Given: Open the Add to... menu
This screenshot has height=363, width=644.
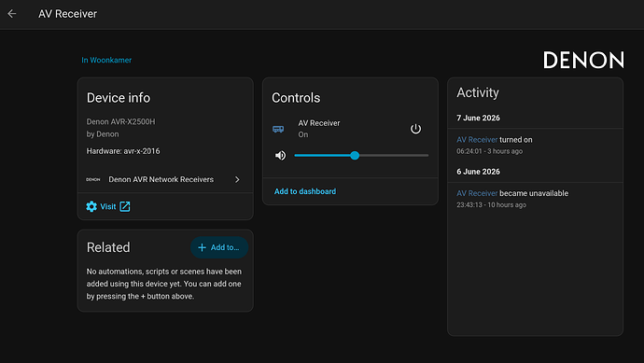Looking at the screenshot, I should click(x=219, y=247).
